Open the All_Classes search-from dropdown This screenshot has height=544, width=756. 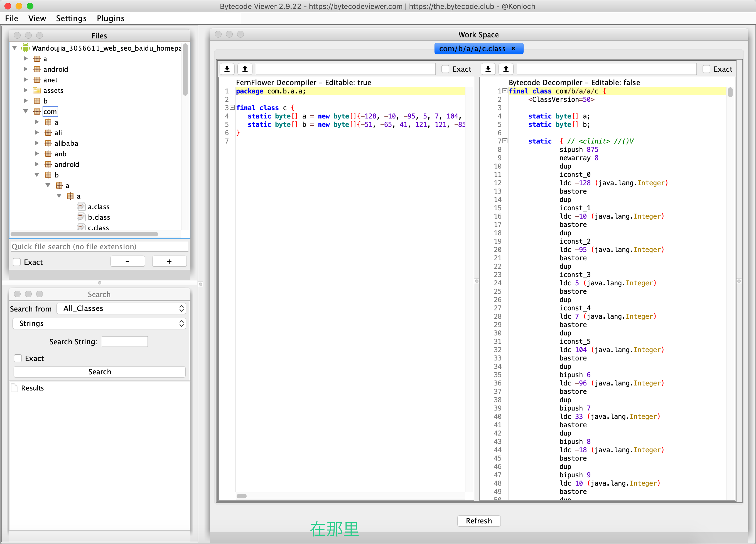(121, 308)
